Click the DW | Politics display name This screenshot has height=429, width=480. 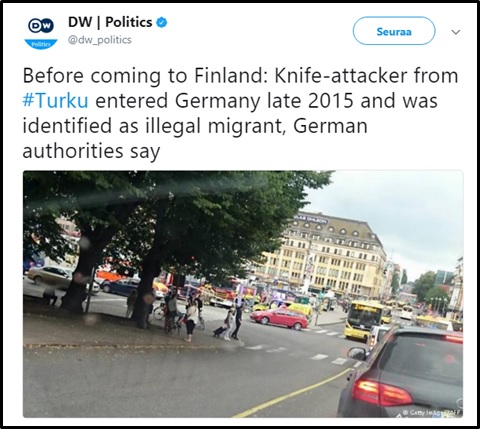coord(110,22)
